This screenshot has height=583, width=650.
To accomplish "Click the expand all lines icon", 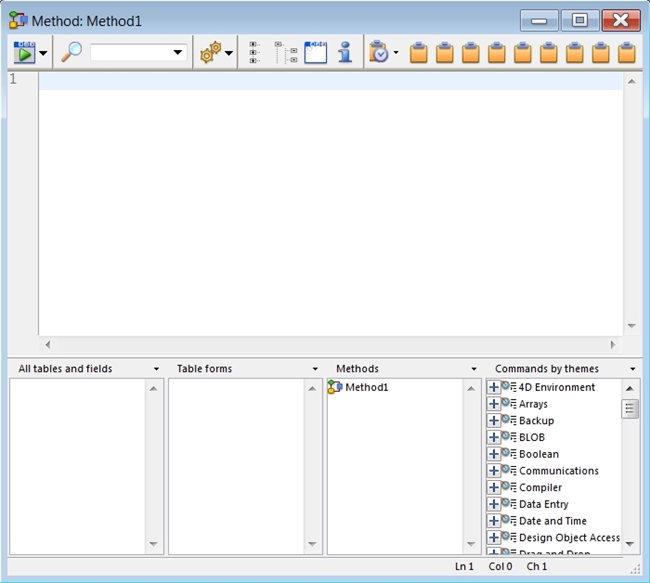I will coord(256,53).
